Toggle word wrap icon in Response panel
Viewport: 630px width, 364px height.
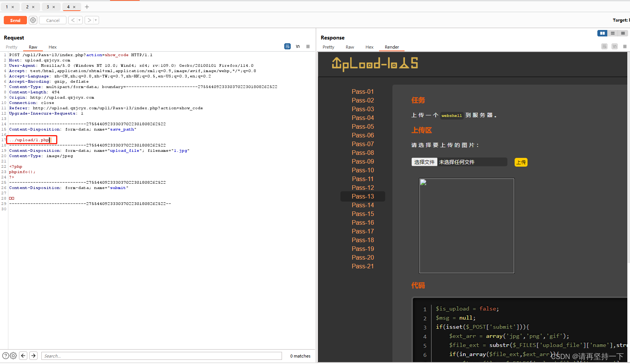tap(604, 46)
